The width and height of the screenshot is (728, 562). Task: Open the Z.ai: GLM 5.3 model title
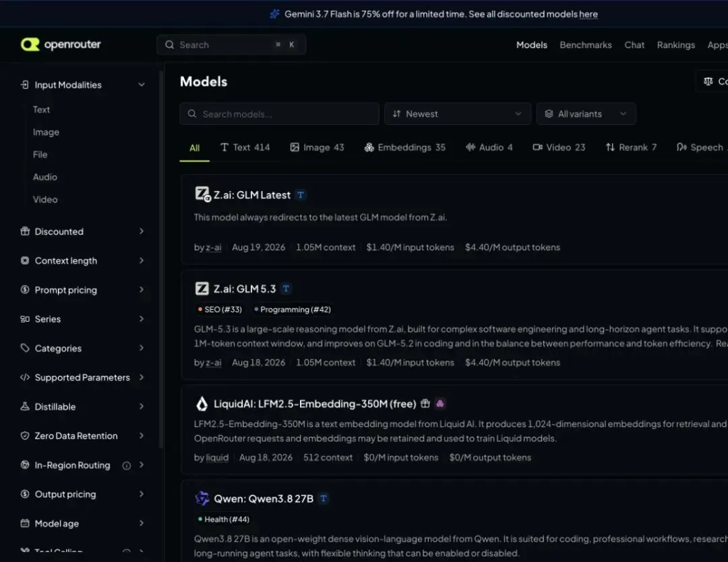click(x=245, y=289)
